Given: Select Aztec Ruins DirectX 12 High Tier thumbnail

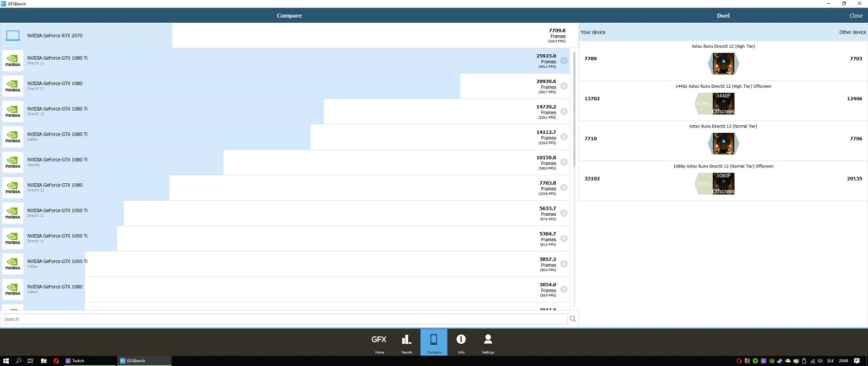Looking at the screenshot, I should 723,64.
